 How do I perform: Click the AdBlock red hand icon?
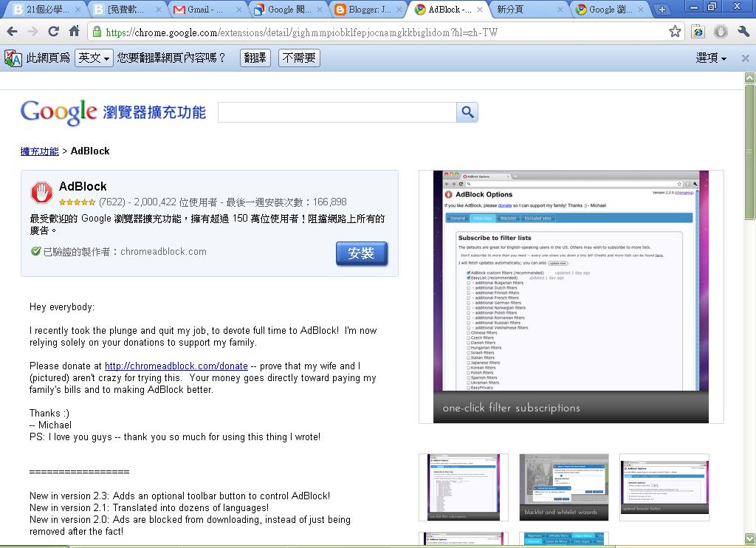(41, 193)
